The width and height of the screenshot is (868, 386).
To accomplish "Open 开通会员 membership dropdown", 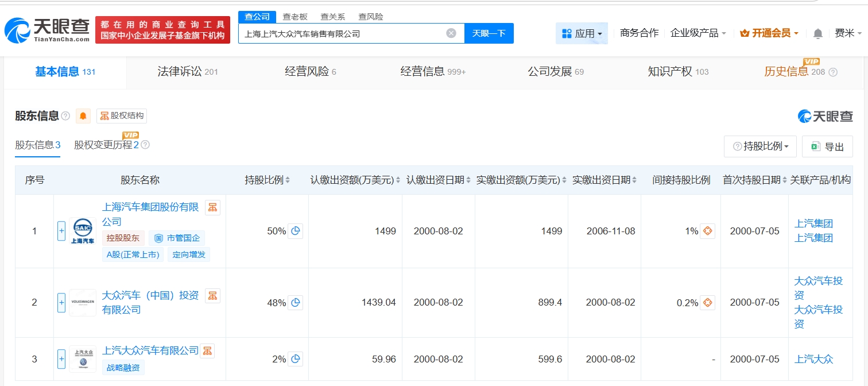I will point(769,33).
